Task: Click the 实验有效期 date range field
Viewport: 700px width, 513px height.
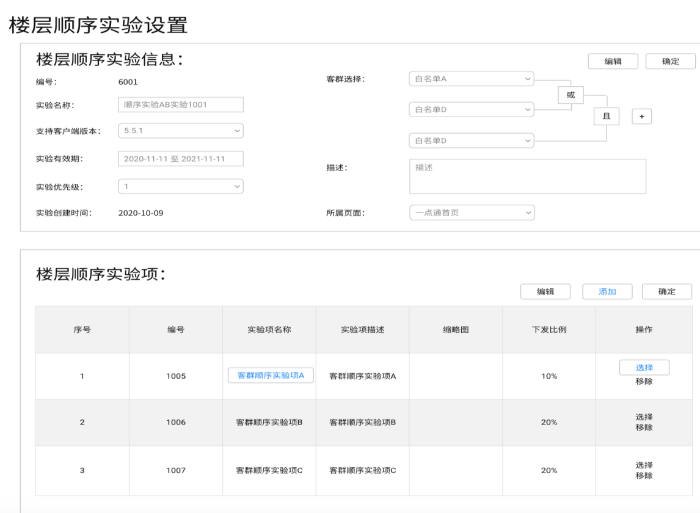Action: 180,158
